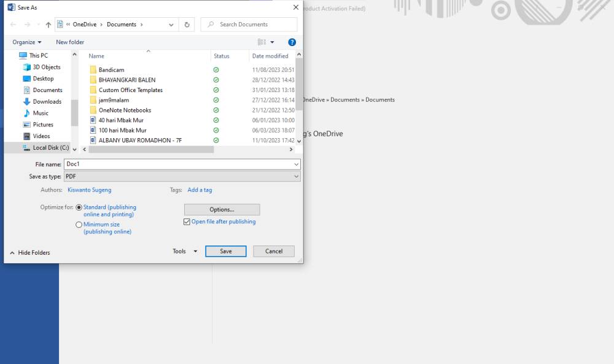The width and height of the screenshot is (614, 364).
Task: Click the New folder button
Action: point(70,42)
